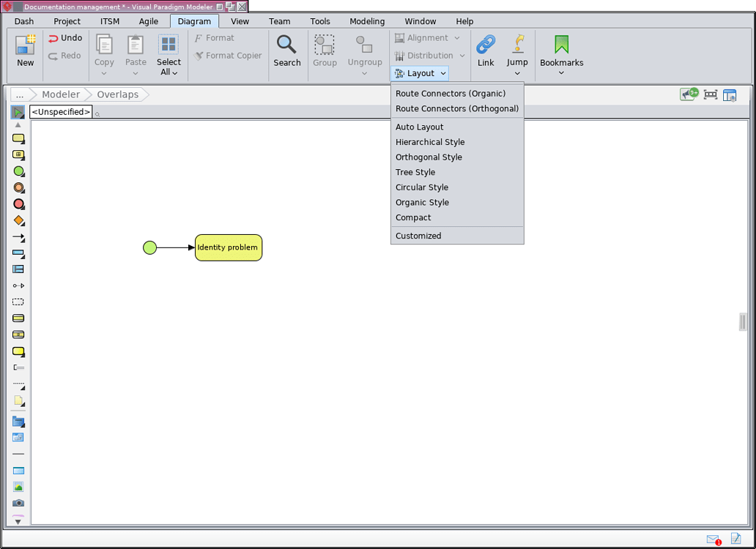Open the Bookmarks tool

(561, 50)
